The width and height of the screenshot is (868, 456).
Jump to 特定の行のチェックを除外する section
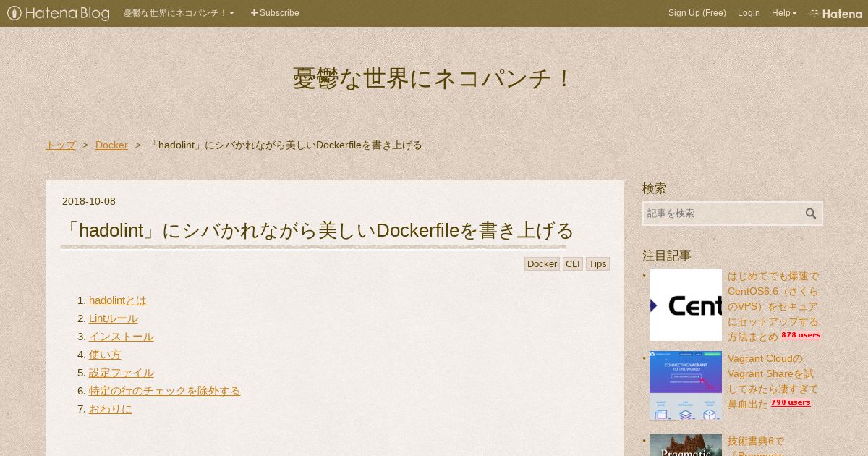[165, 391]
